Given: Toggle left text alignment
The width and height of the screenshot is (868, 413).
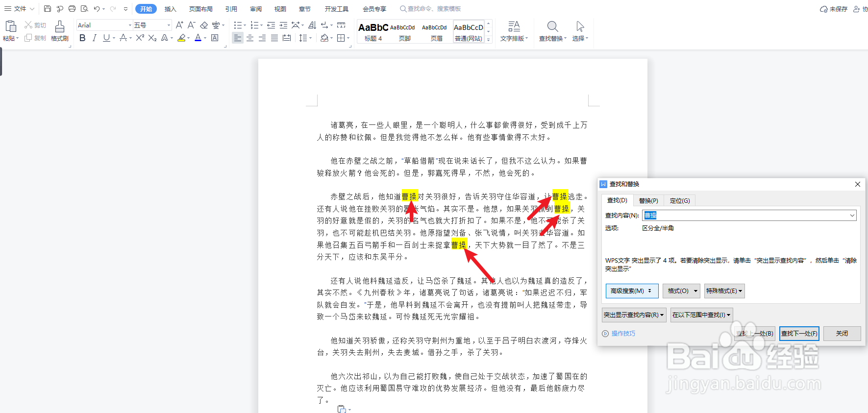Looking at the screenshot, I should [238, 38].
